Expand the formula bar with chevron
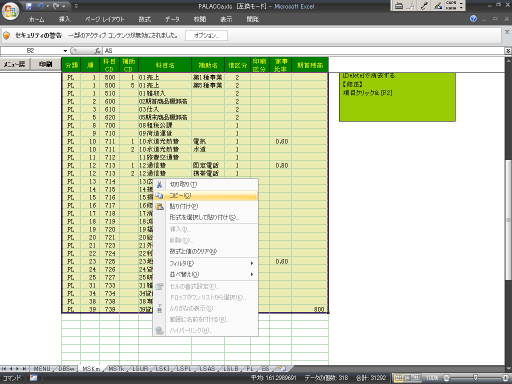512x384 pixels. point(508,51)
